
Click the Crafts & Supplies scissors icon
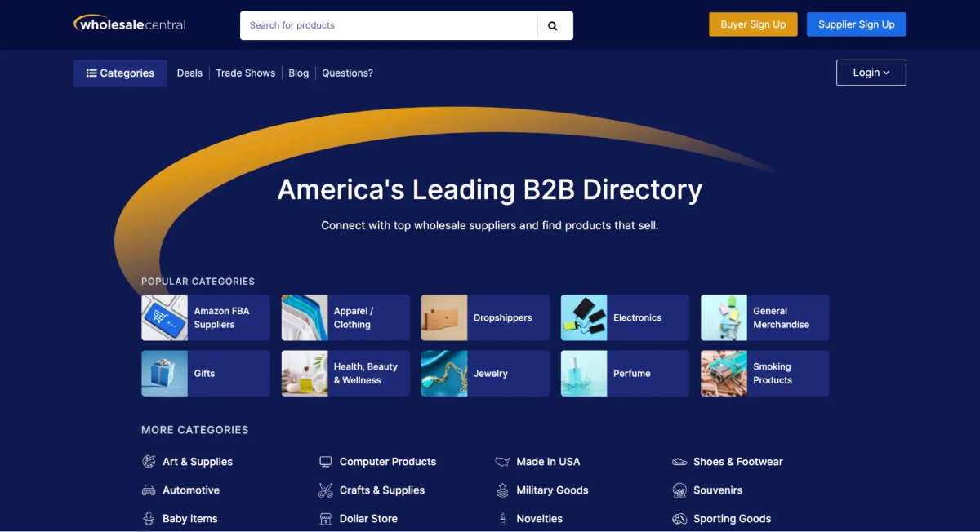click(326, 490)
